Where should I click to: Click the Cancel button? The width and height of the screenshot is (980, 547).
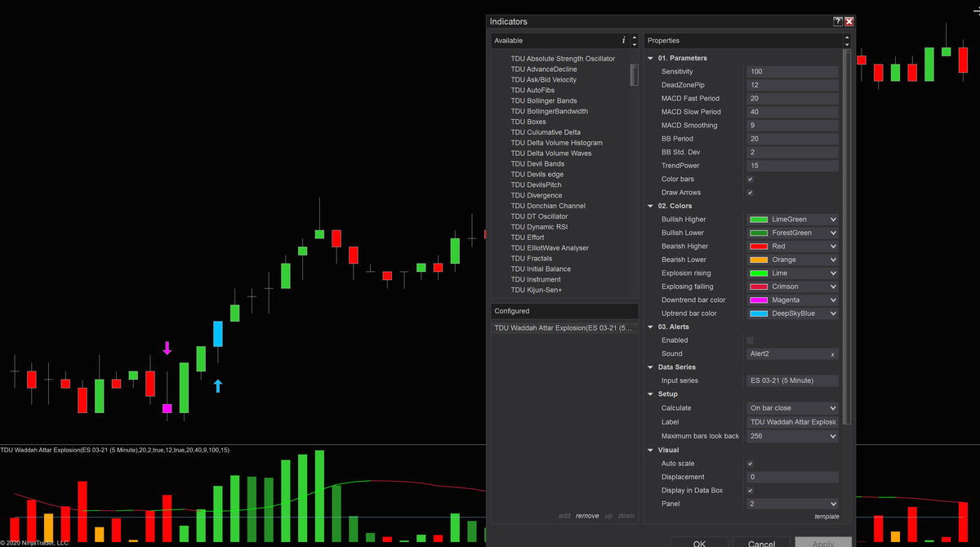point(761,542)
